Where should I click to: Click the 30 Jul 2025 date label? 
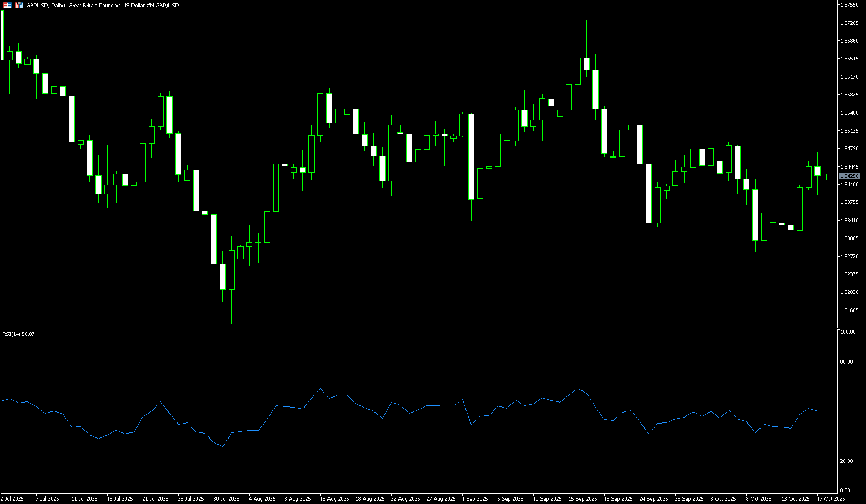(226, 499)
